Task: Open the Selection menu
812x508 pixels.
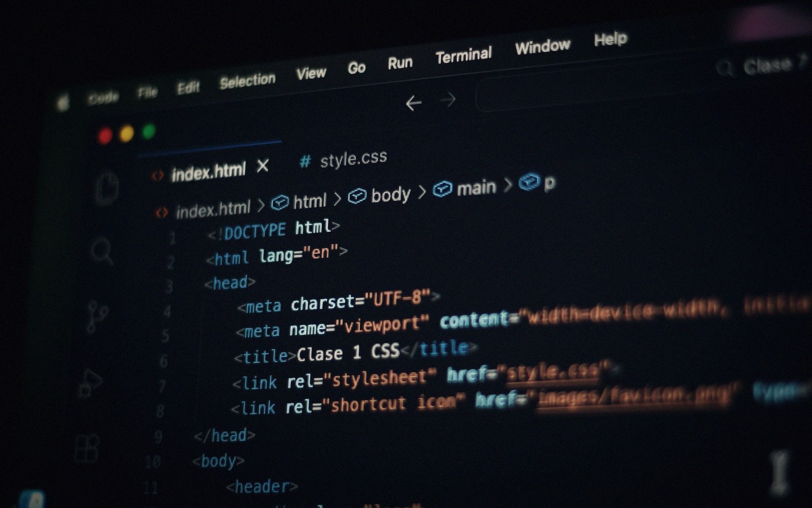Action: click(x=247, y=81)
